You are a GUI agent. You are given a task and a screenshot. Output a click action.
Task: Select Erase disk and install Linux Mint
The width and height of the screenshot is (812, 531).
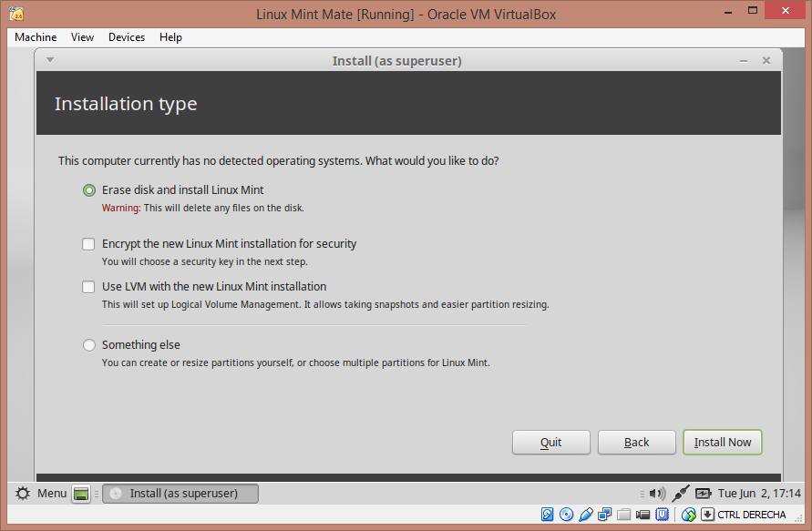(89, 190)
